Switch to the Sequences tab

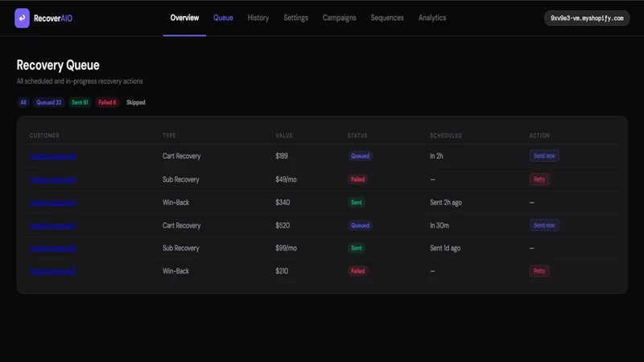click(387, 18)
